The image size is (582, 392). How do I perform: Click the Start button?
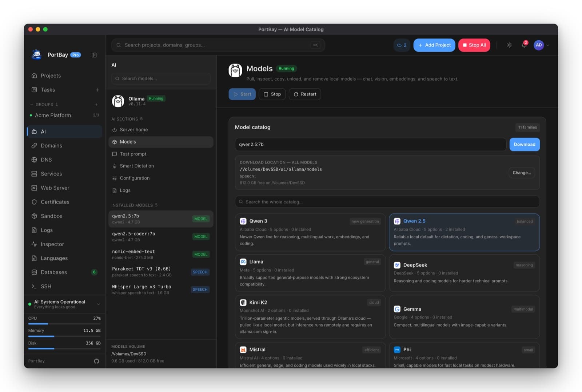pyautogui.click(x=242, y=94)
